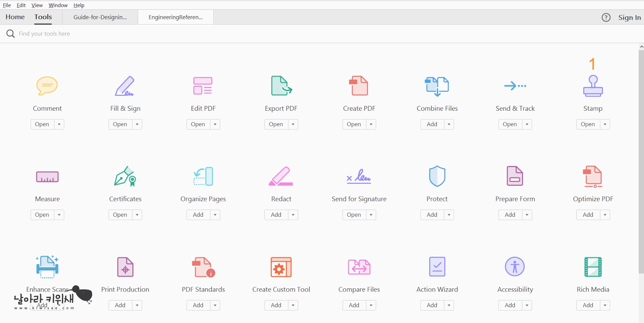Switch to the Guide-for-Designin... document tab
Image resolution: width=644 pixels, height=323 pixels.
[100, 17]
